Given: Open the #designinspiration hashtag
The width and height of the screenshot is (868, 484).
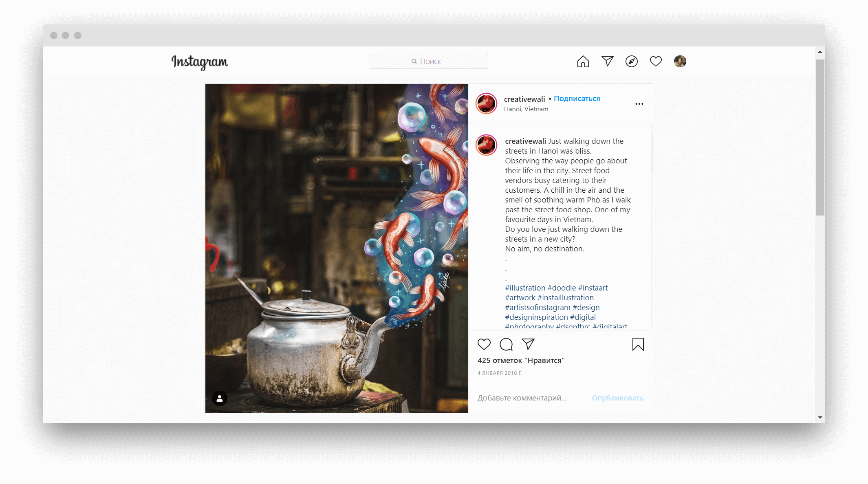Looking at the screenshot, I should pyautogui.click(x=536, y=317).
